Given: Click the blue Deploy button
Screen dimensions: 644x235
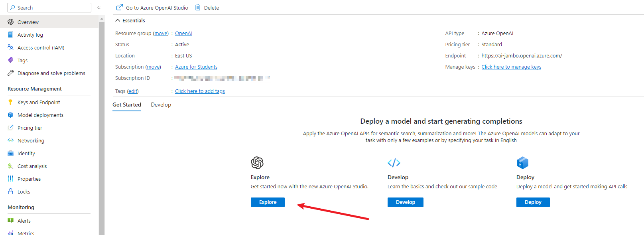Looking at the screenshot, I should [x=533, y=202].
